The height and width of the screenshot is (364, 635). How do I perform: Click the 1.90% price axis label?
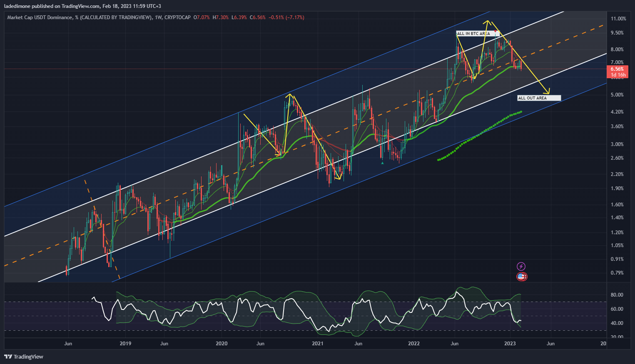click(617, 188)
